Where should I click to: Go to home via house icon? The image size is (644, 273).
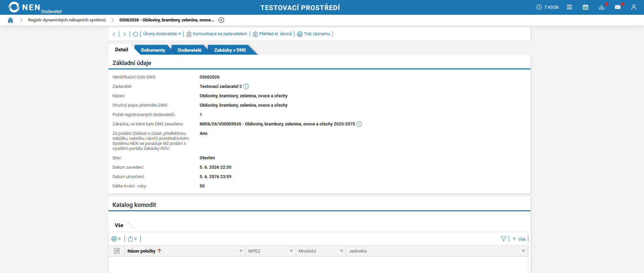[x=10, y=20]
